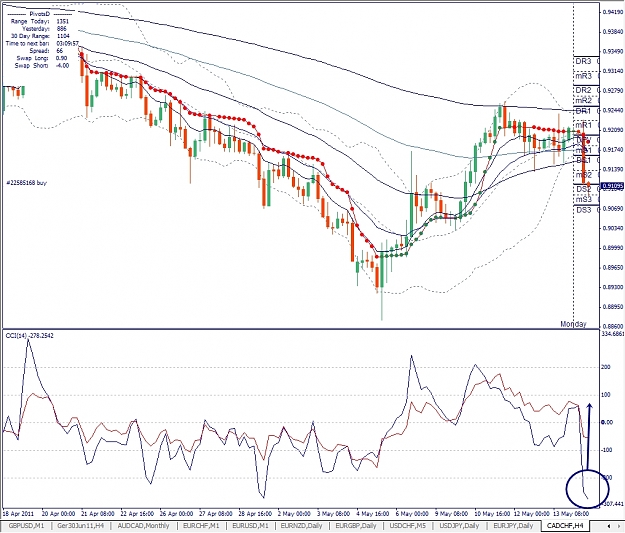Select the mS3 pivot level label
Viewport: 625px width, 533px height.
point(584,199)
